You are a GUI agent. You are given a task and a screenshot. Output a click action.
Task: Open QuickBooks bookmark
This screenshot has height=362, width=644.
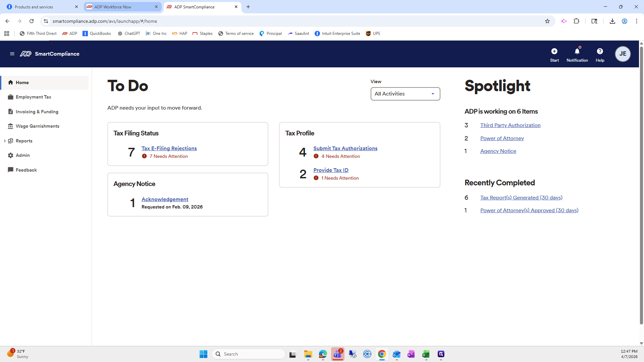[97, 34]
